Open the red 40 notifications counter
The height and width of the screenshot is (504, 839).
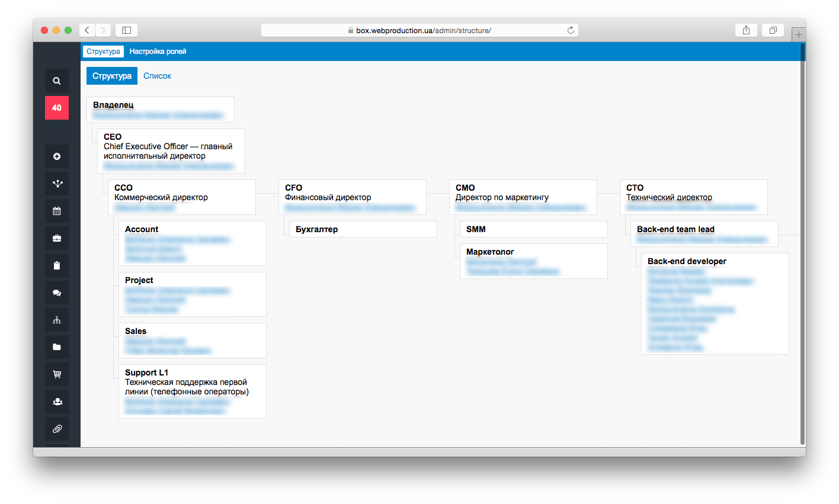point(57,108)
